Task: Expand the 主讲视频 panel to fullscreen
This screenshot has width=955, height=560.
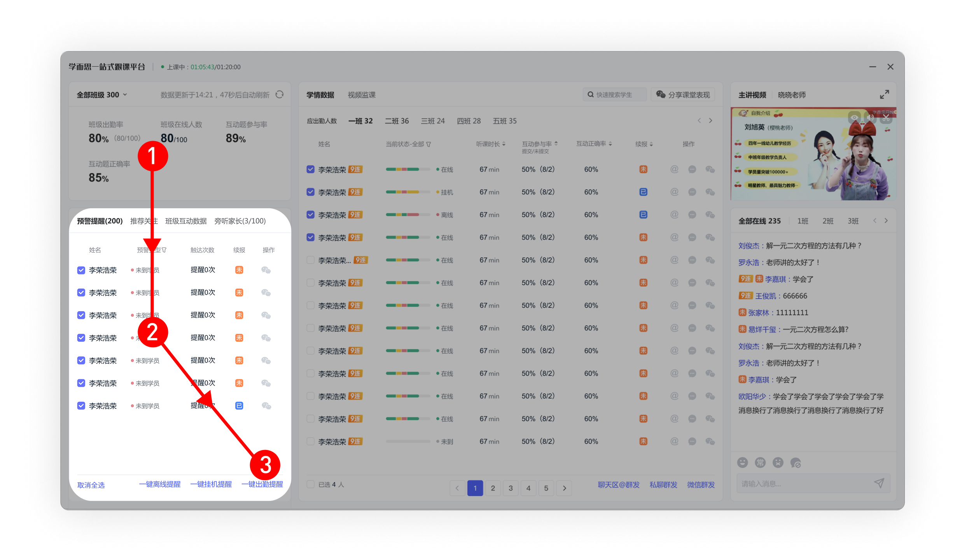Action: tap(884, 94)
